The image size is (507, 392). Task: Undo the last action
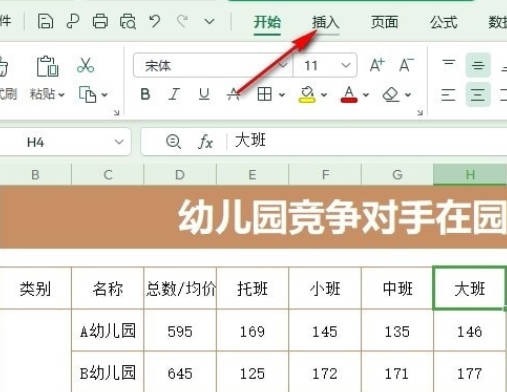(155, 22)
